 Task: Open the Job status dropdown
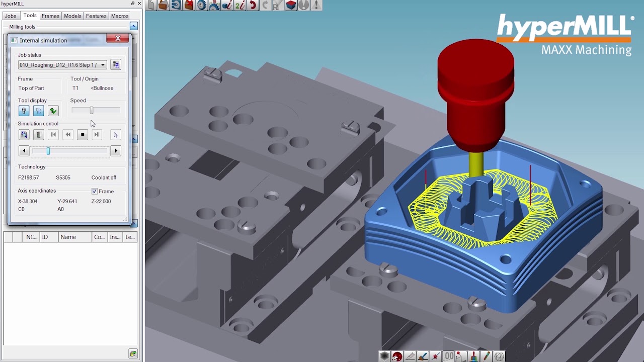(x=62, y=65)
